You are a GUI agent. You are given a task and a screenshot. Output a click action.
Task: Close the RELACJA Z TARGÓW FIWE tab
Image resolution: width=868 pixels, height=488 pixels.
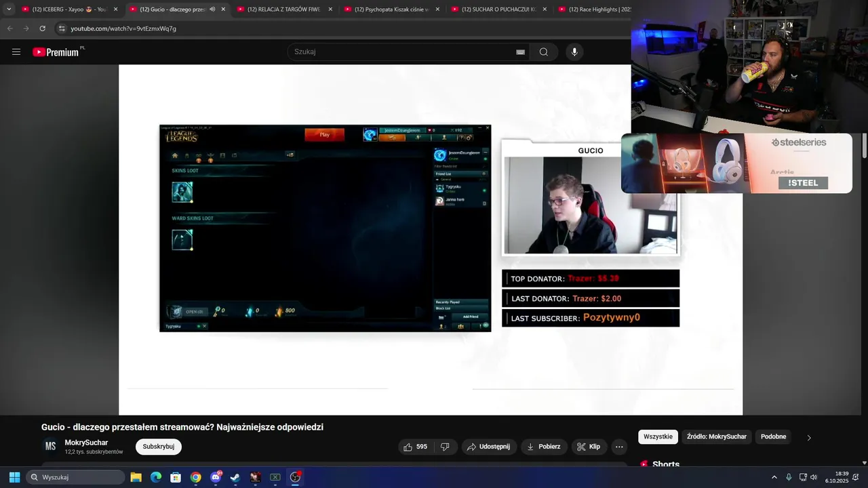pos(330,9)
